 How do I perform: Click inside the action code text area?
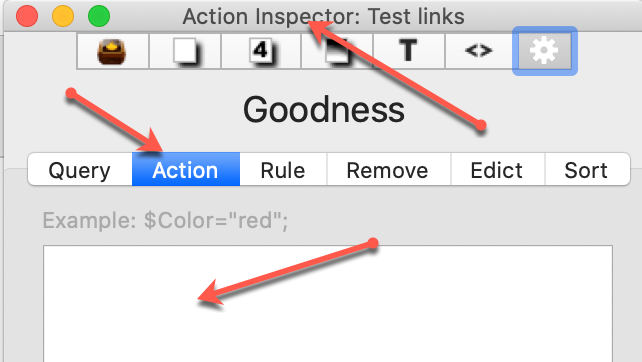(328, 303)
